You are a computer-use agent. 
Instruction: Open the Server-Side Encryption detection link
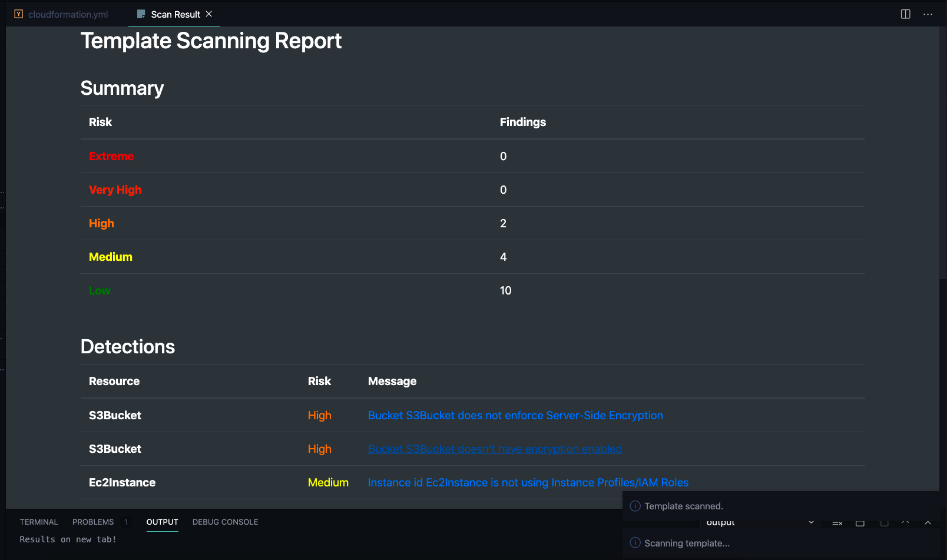[x=515, y=415]
